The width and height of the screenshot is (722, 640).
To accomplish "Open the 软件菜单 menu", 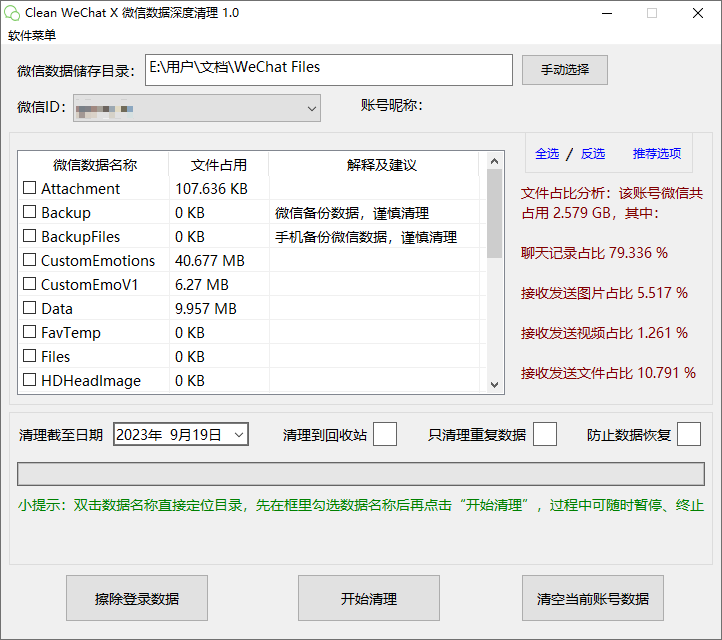I will (x=32, y=35).
